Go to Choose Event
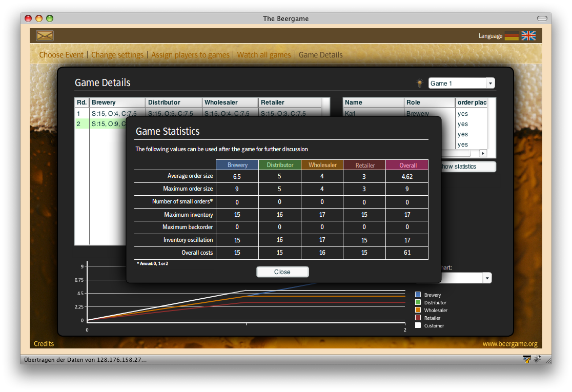Viewport: 572px width, 392px height. (62, 55)
